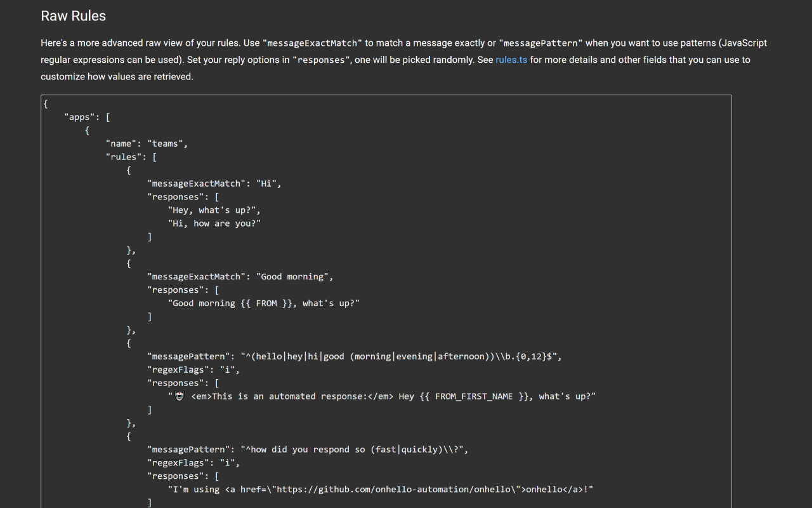Click the "messageExactMatch": "Good morning" line
This screenshot has width=812, height=508.
(x=240, y=277)
